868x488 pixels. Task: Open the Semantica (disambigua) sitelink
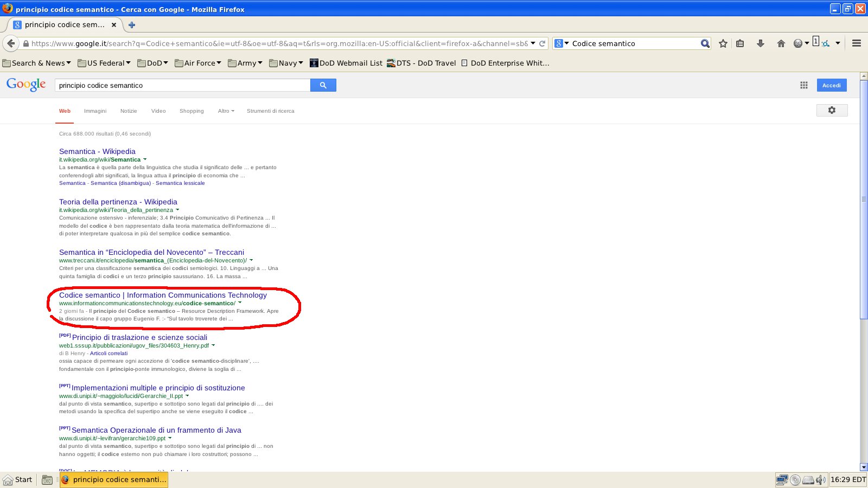(120, 183)
